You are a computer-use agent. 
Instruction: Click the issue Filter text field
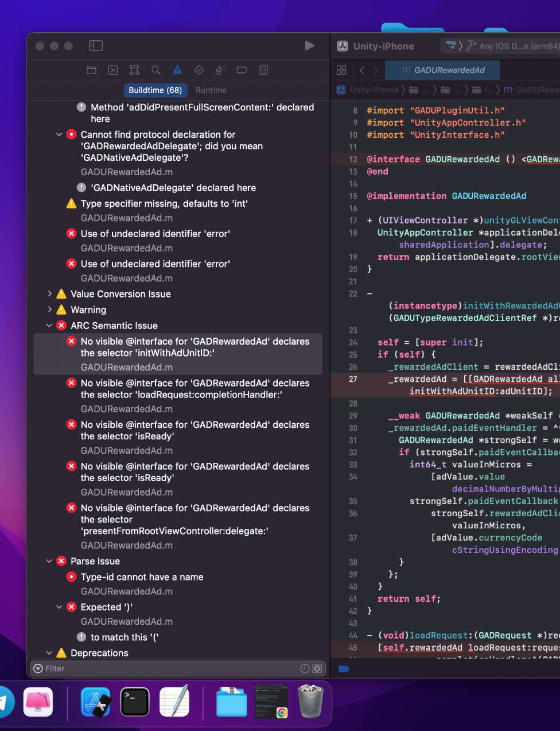pyautogui.click(x=166, y=668)
